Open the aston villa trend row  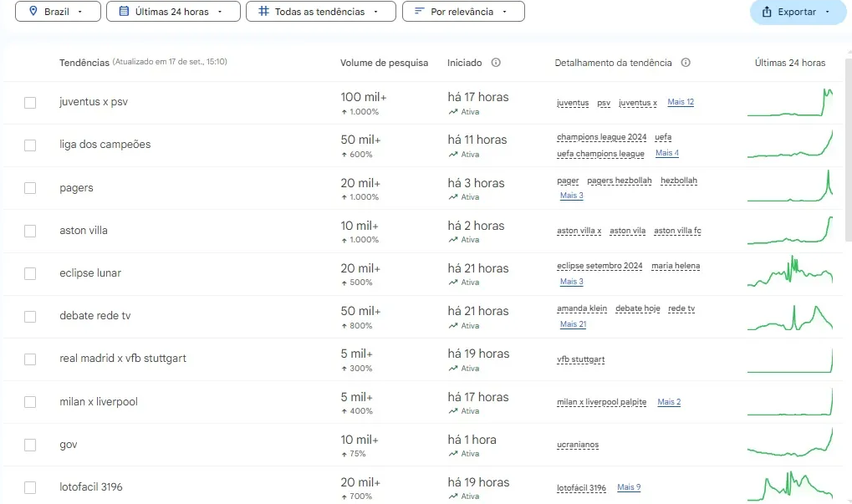pyautogui.click(x=84, y=231)
